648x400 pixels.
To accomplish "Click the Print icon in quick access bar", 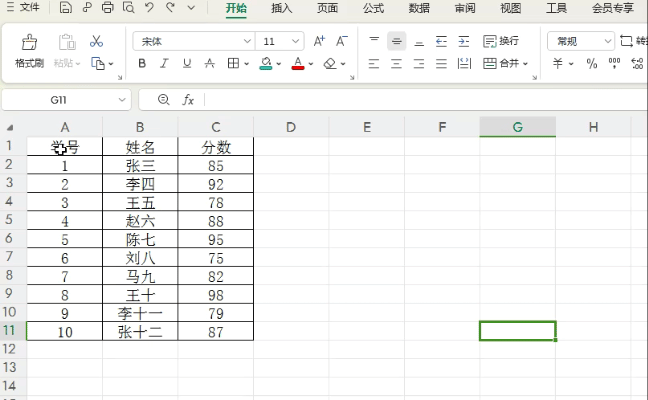I will tap(107, 7).
